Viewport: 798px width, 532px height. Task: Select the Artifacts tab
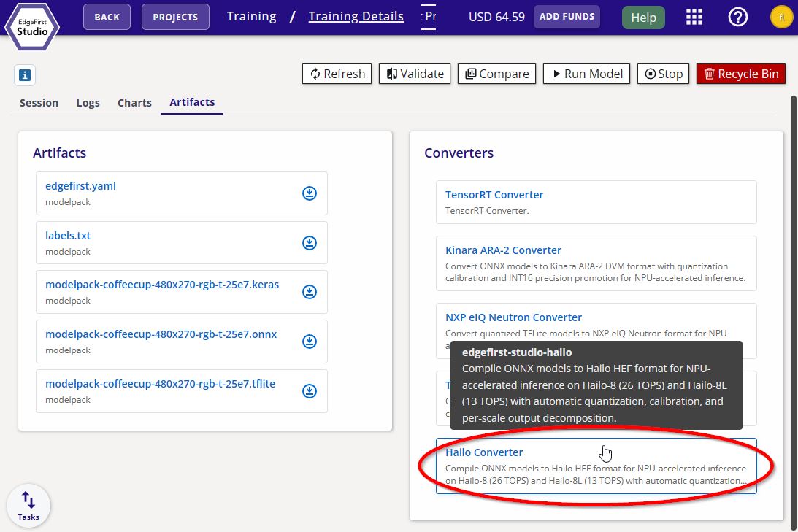[x=192, y=102]
